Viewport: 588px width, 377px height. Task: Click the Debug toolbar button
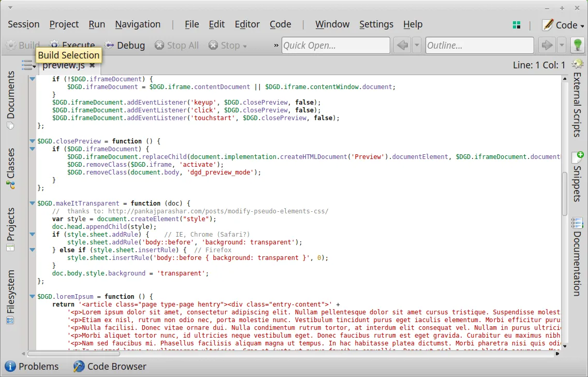click(x=125, y=46)
